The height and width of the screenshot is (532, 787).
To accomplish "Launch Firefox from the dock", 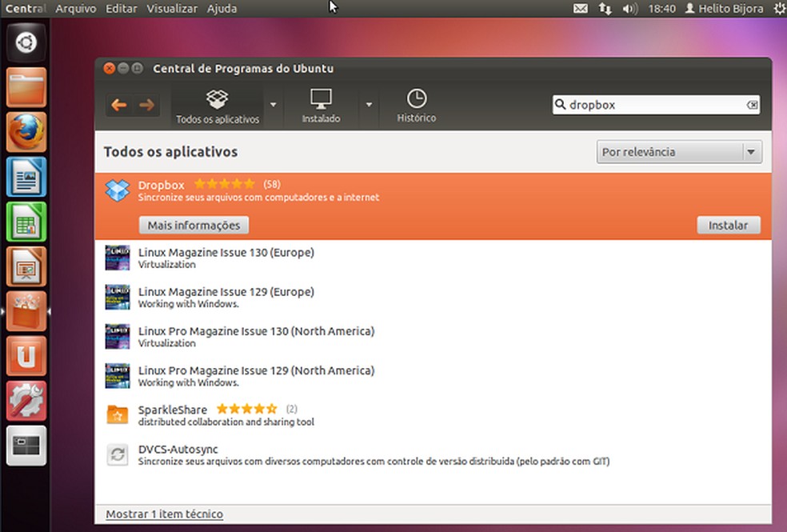I will click(x=26, y=132).
